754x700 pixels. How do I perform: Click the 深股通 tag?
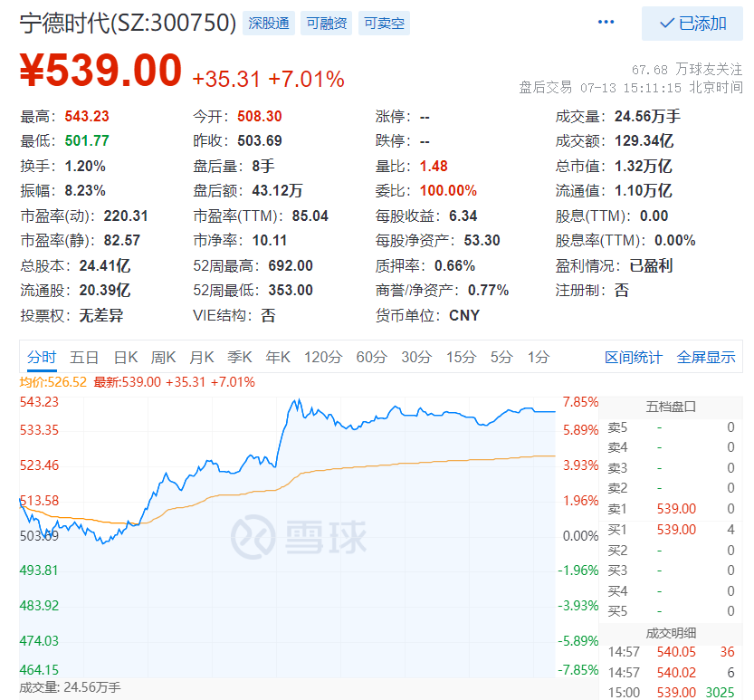[x=269, y=24]
